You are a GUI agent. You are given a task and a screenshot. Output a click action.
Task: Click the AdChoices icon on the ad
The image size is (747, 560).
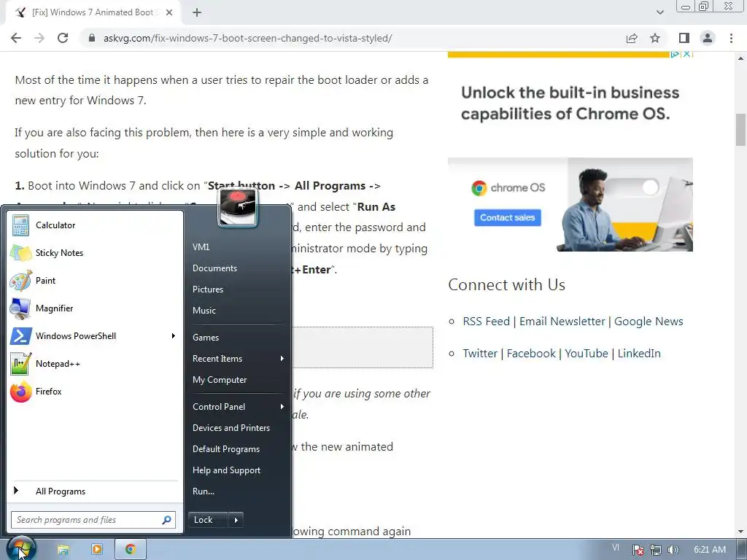(675, 54)
